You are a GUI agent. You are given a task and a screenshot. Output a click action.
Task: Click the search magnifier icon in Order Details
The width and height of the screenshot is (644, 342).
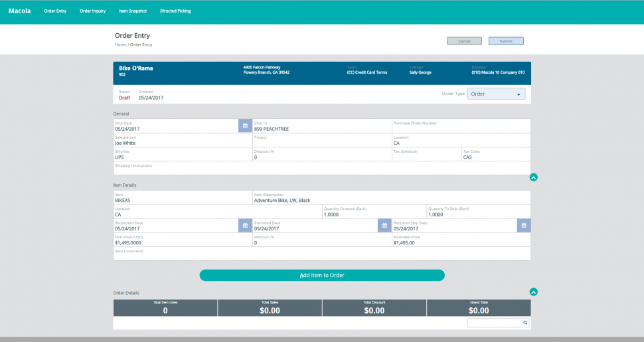coord(524,323)
